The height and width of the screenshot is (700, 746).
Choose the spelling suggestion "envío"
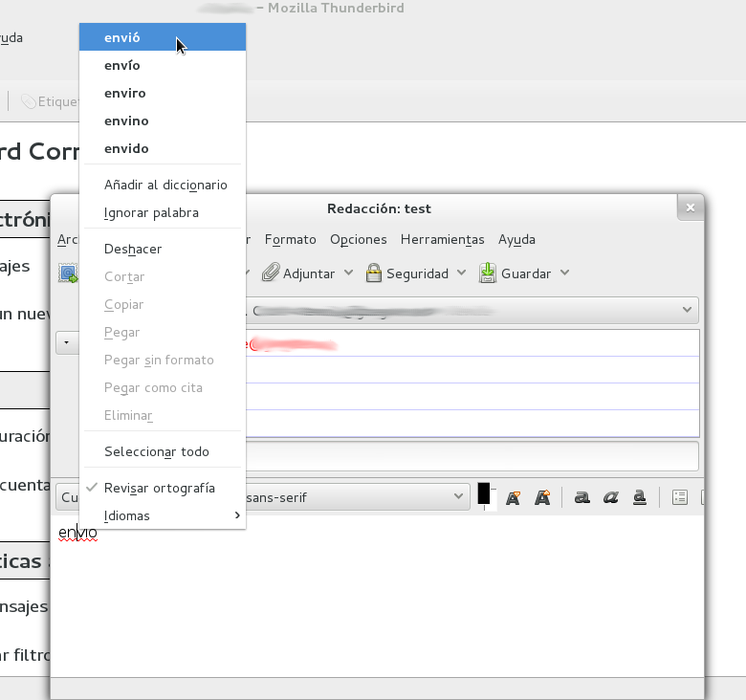tap(122, 65)
